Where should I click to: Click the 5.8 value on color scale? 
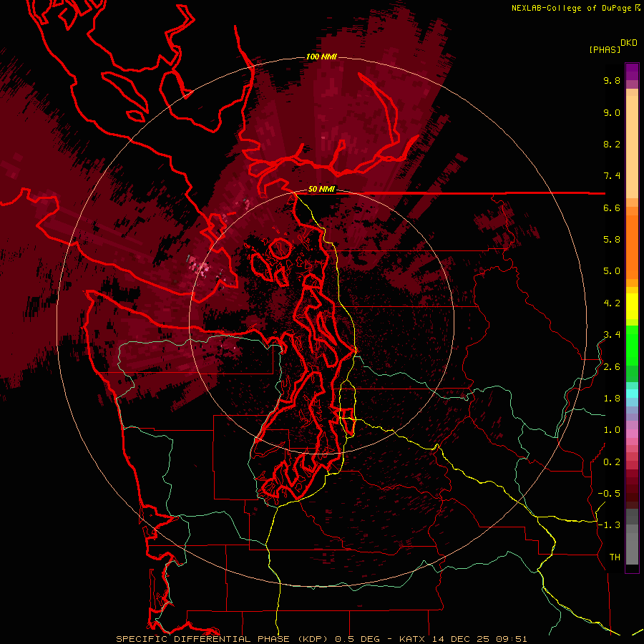[x=612, y=240]
